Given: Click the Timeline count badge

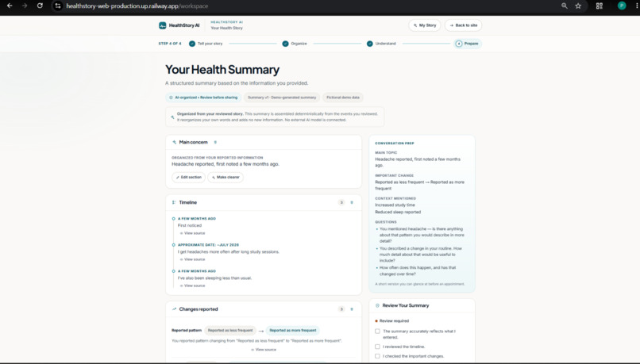Looking at the screenshot, I should point(341,202).
